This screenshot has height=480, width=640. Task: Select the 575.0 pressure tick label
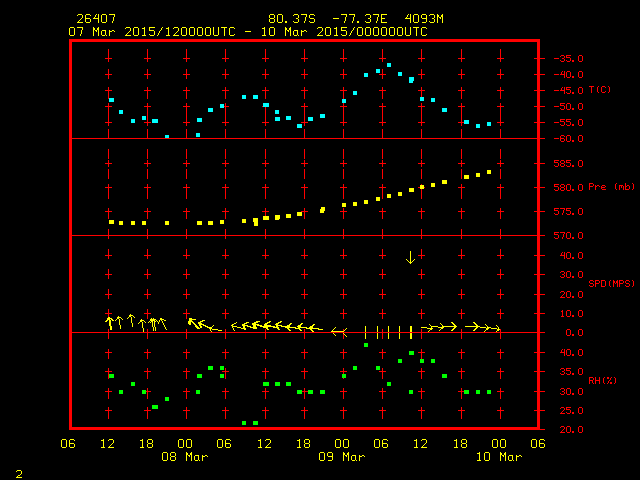pyautogui.click(x=569, y=211)
